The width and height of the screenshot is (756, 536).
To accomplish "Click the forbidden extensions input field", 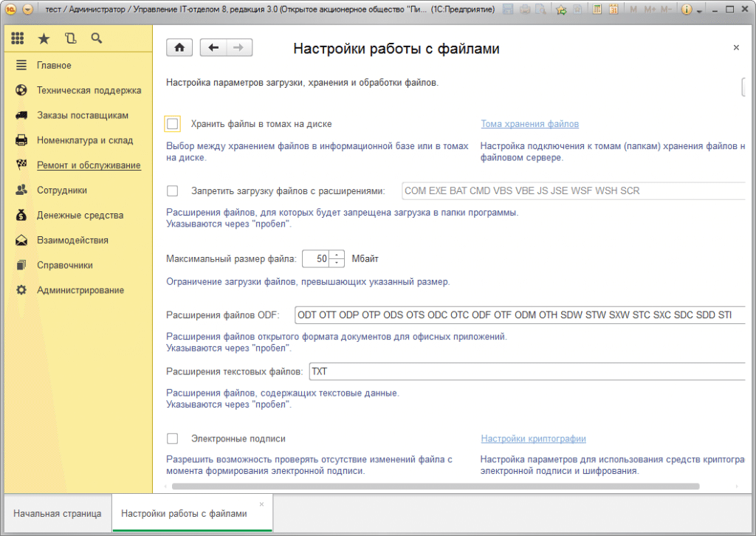I will point(574,191).
